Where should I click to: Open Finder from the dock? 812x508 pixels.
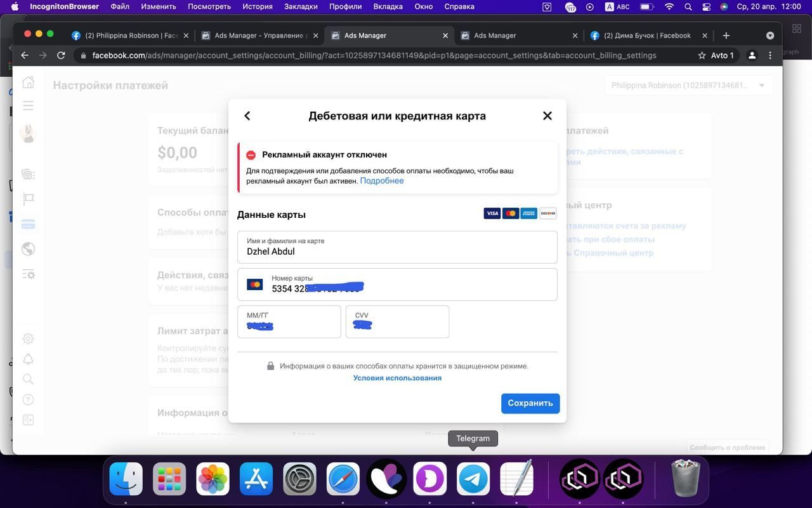(x=126, y=478)
